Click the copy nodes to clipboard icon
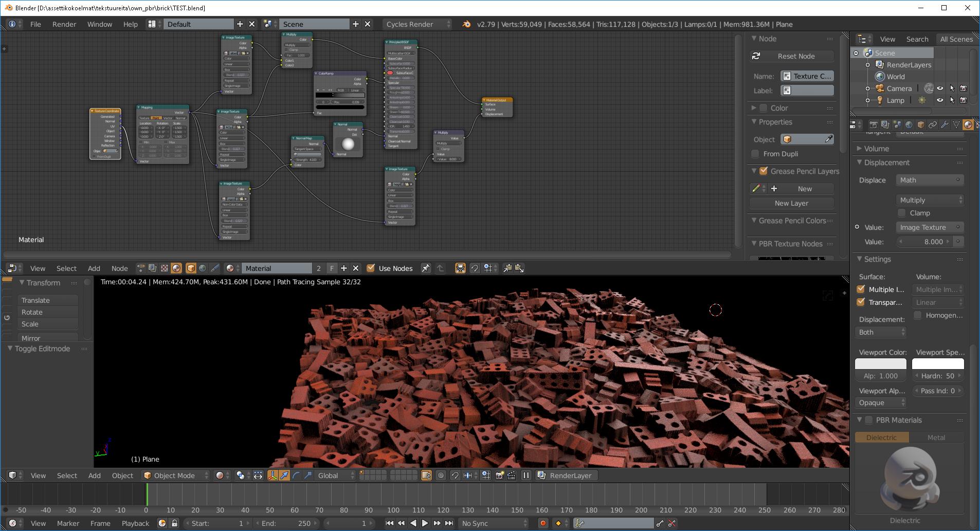 pyautogui.click(x=507, y=268)
